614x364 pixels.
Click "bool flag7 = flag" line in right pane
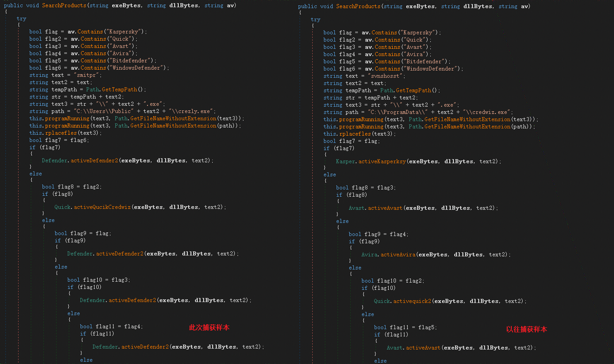pos(352,141)
